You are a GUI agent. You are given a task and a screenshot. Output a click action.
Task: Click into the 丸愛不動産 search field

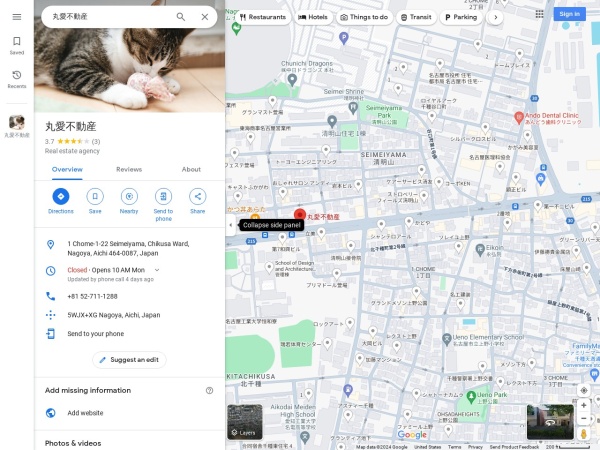[111, 17]
